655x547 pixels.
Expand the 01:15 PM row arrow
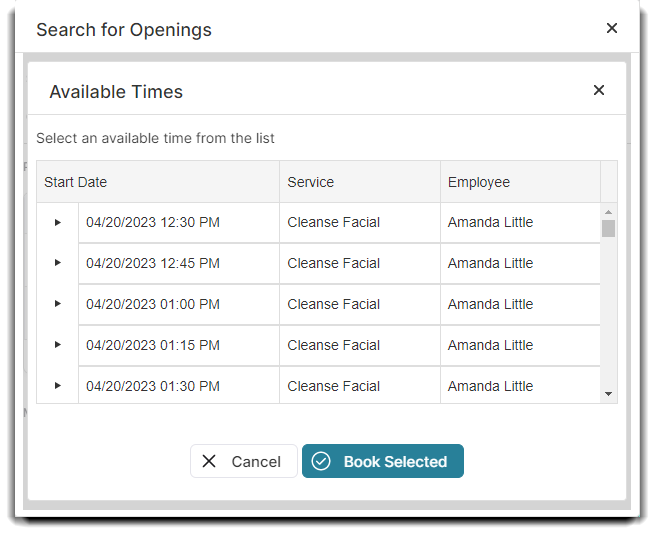click(57, 345)
